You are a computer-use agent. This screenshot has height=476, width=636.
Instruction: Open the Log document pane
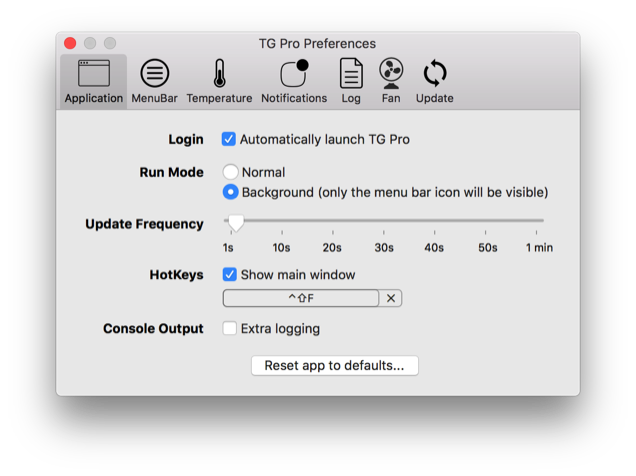pos(351,81)
